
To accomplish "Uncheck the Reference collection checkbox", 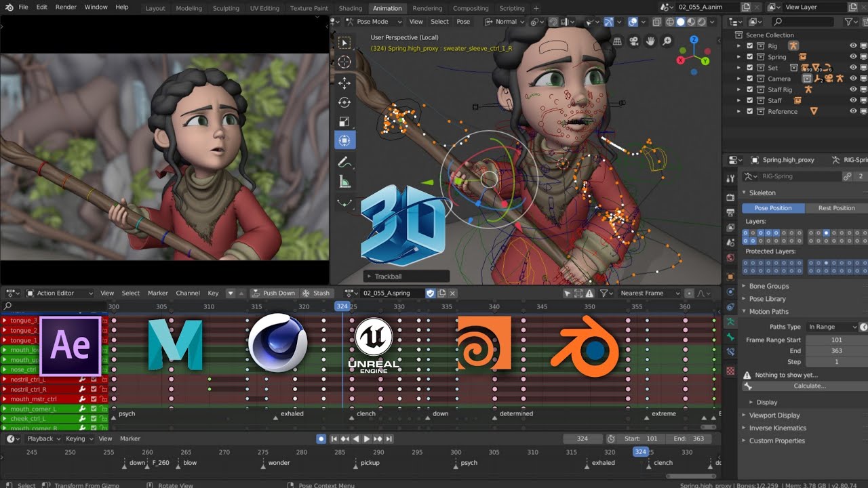I will click(x=750, y=111).
